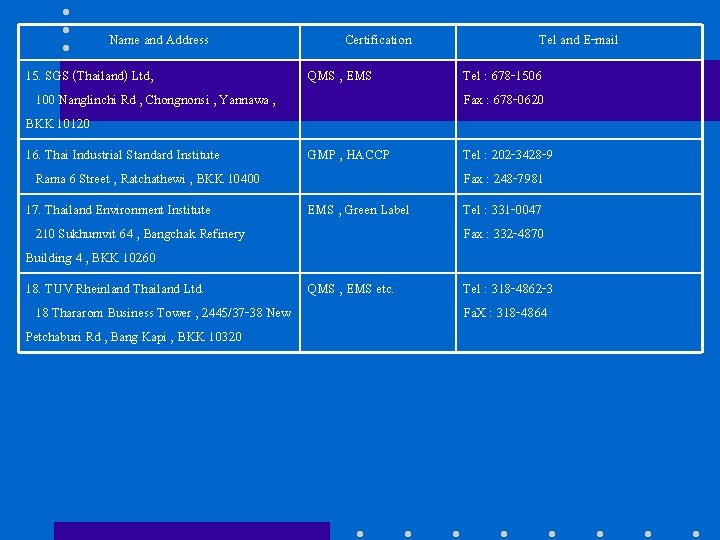
Task: Click 'Tel : 318-4862-3' phone number
Action: 508,289
